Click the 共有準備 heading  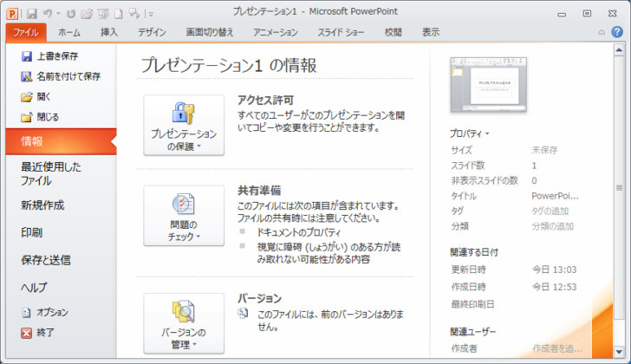(259, 191)
